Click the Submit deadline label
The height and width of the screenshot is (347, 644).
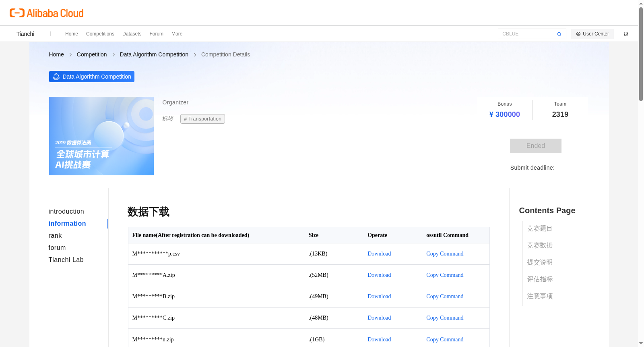[x=532, y=168]
